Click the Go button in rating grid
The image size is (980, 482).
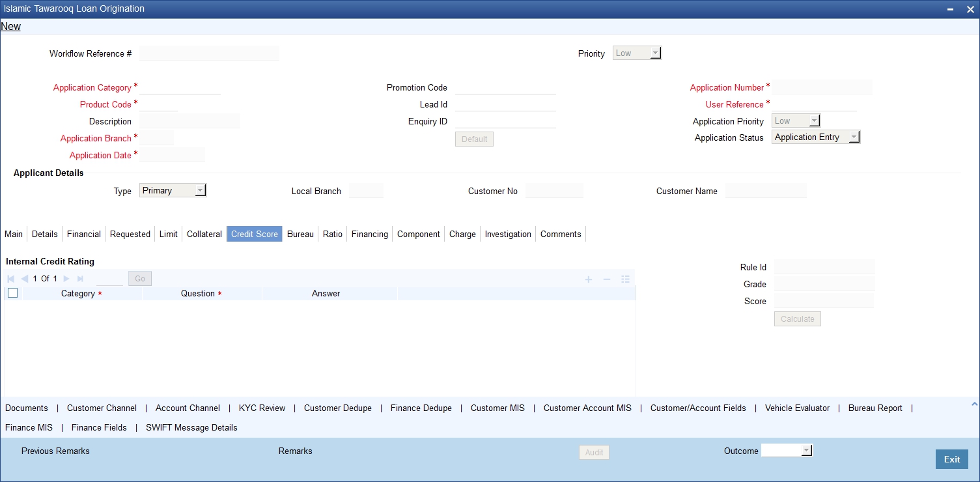140,279
